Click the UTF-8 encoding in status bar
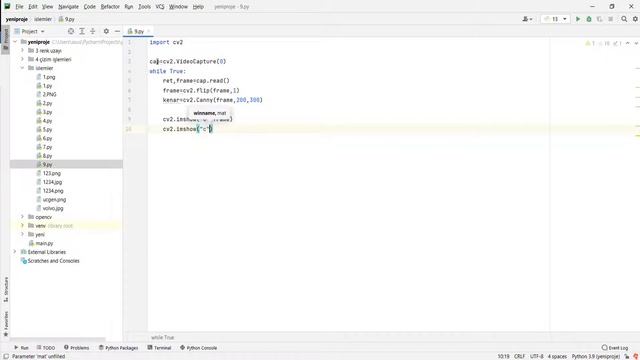Screen dimensions: 640x360 (536, 356)
